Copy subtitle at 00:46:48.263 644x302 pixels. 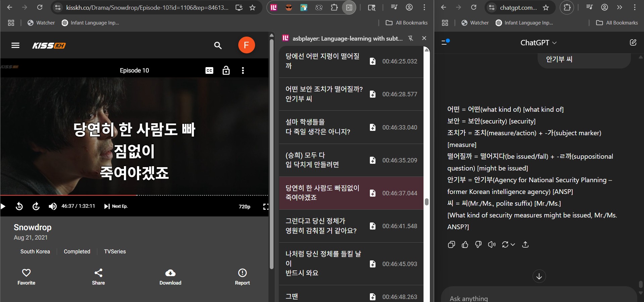click(373, 297)
